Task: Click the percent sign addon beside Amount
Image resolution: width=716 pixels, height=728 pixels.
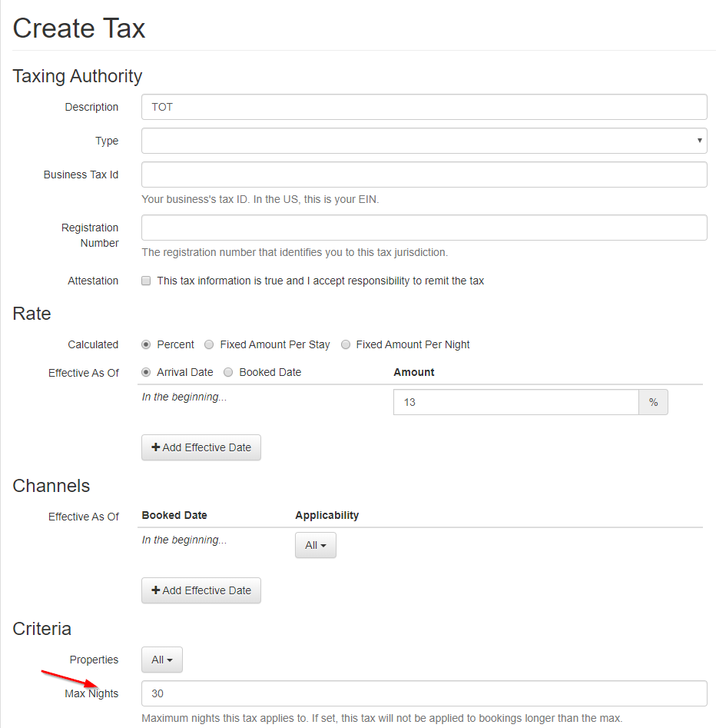Action: click(x=653, y=402)
